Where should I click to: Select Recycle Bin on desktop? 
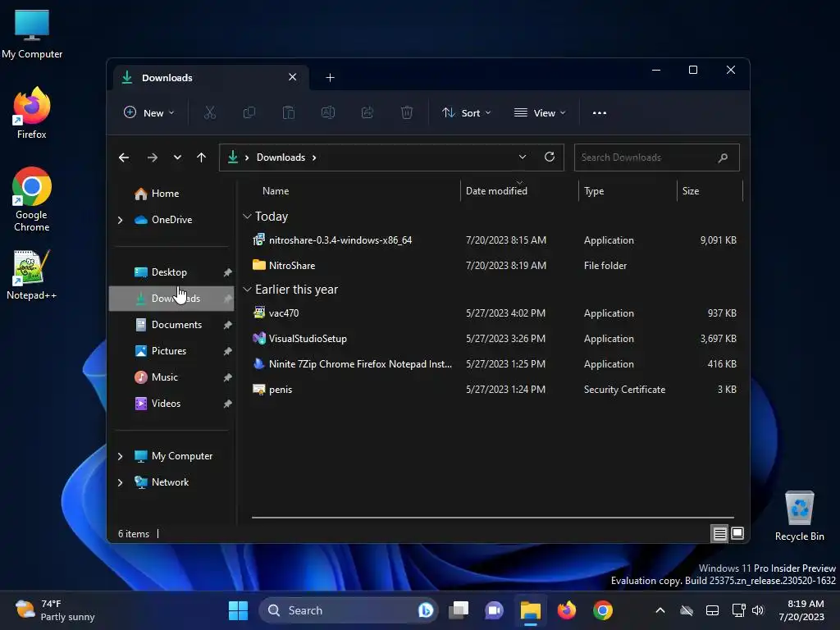(x=799, y=516)
